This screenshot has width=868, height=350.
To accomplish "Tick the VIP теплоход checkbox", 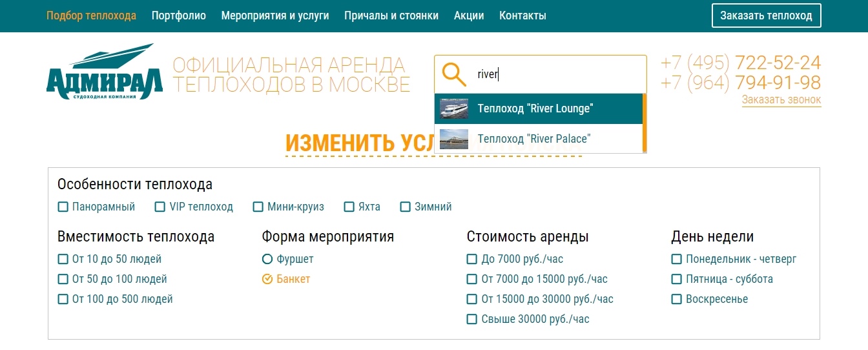I will [x=160, y=207].
